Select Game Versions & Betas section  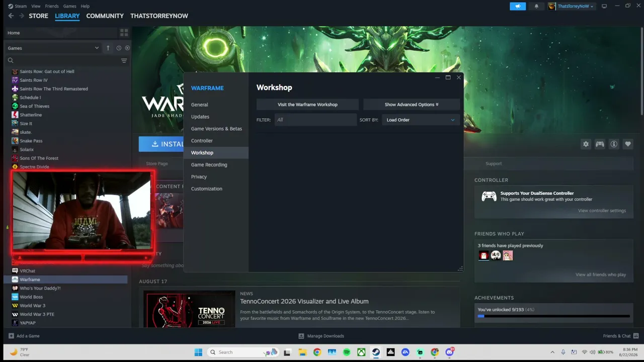[x=216, y=129]
